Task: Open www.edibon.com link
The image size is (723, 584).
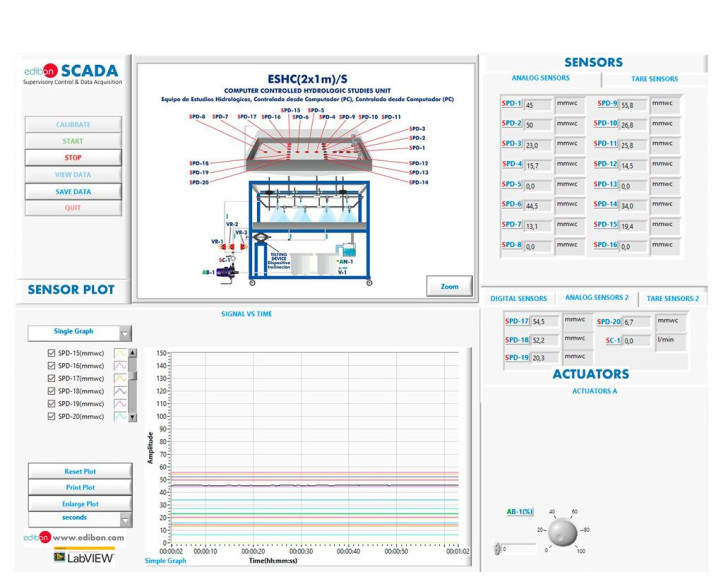Action: 88,537
